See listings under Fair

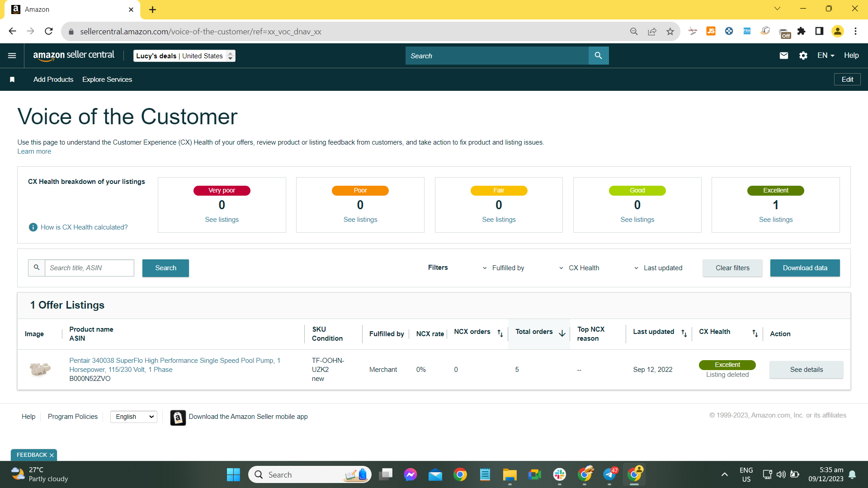click(x=499, y=220)
